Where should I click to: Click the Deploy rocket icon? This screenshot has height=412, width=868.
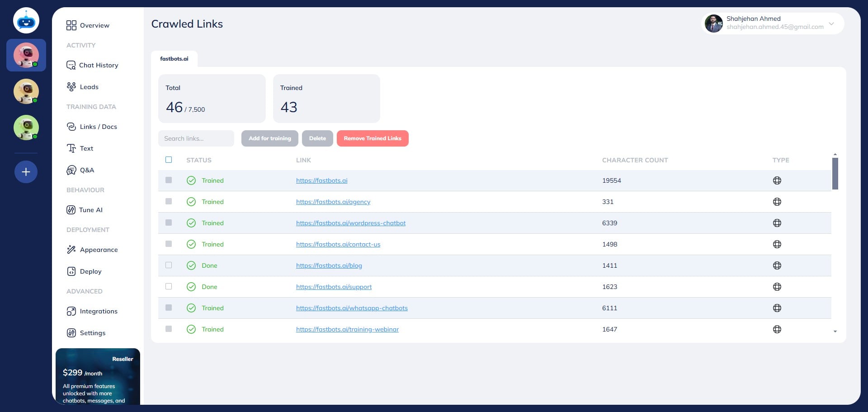pyautogui.click(x=71, y=271)
